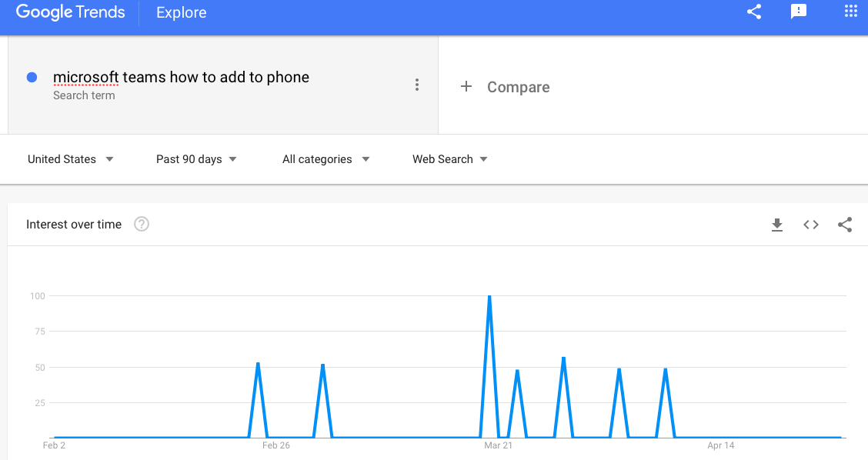868x460 pixels.
Task: Open the United States region dropdown
Action: pos(70,159)
